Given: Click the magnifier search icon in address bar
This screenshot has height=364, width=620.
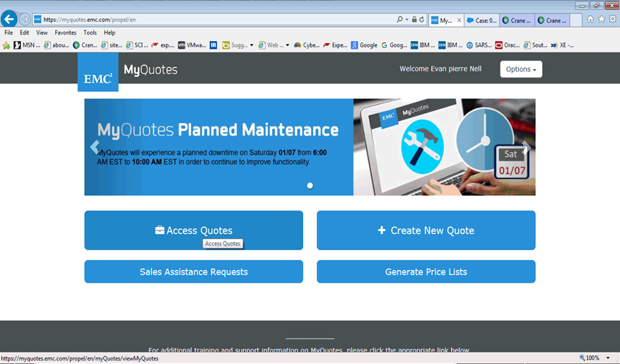Looking at the screenshot, I should (399, 19).
